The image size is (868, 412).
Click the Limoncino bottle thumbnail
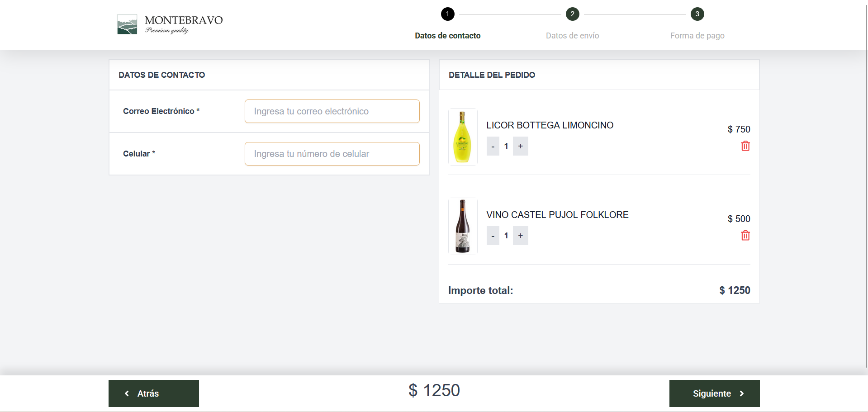[x=462, y=137]
